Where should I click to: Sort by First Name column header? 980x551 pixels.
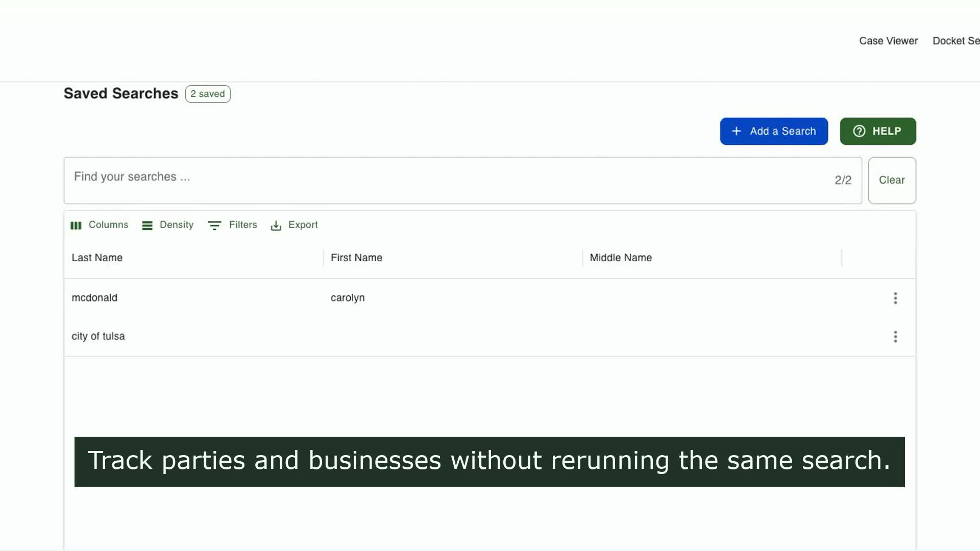coord(356,258)
